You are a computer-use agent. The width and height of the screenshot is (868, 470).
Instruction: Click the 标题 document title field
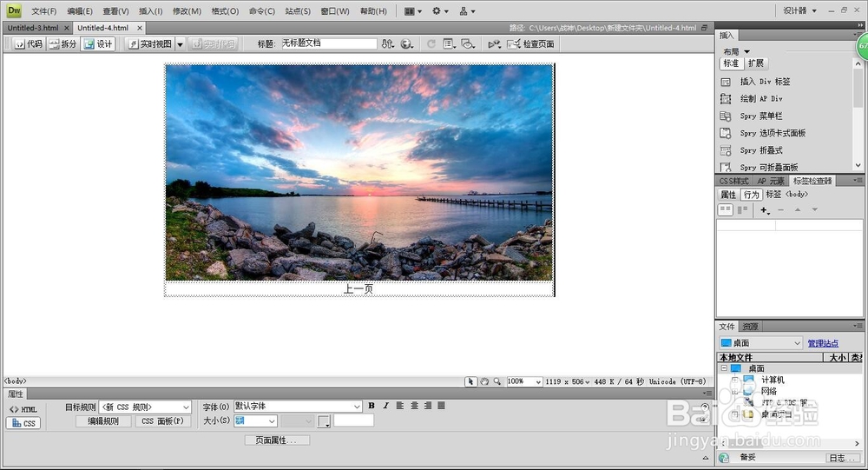coord(329,43)
